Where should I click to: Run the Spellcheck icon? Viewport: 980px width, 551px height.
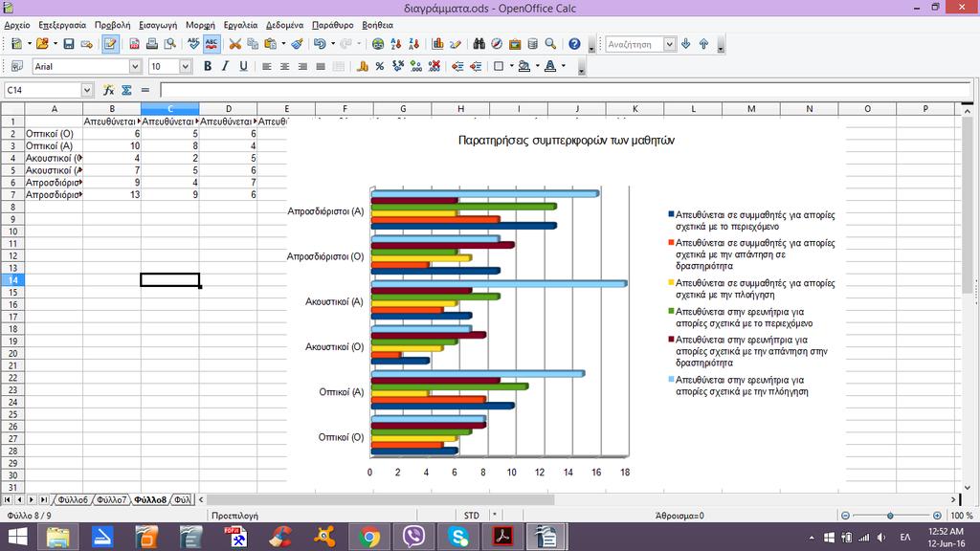coord(193,44)
